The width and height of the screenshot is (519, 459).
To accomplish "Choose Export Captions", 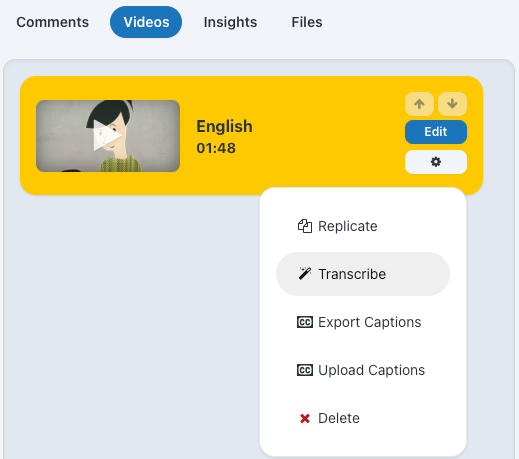I will point(363,322).
